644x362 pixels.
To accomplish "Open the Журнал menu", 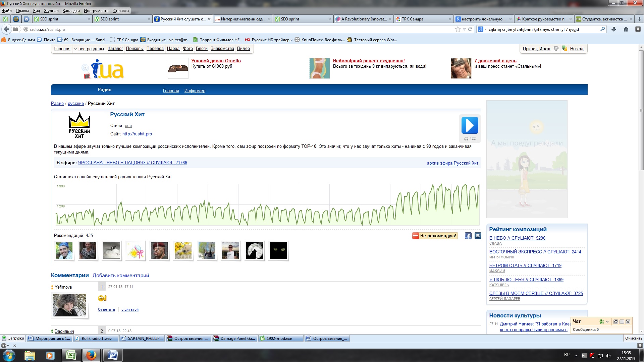I will [51, 11].
